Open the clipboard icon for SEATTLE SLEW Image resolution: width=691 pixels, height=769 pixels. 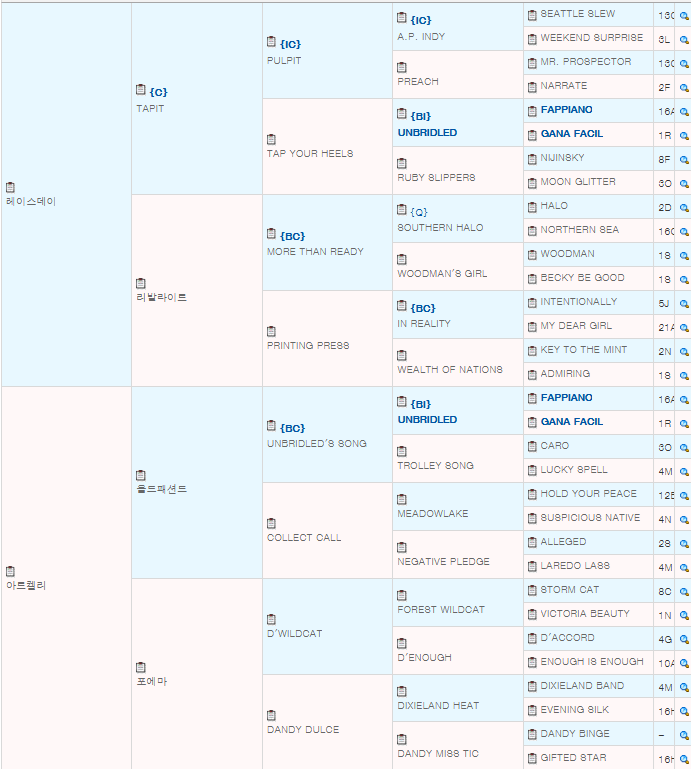tap(532, 15)
